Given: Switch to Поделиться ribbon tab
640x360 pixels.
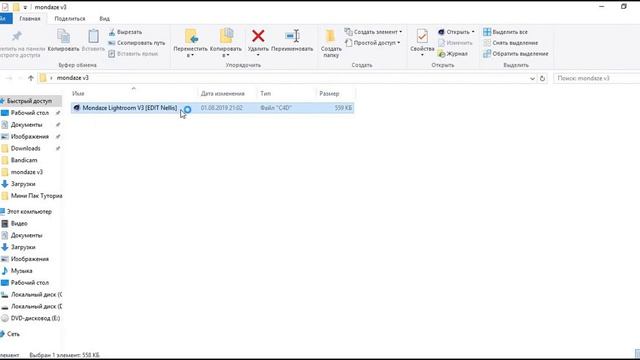Looking at the screenshot, I should [x=70, y=19].
